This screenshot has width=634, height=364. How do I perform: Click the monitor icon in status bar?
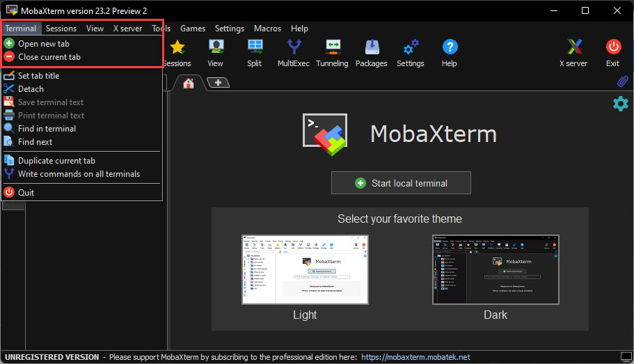tap(626, 357)
